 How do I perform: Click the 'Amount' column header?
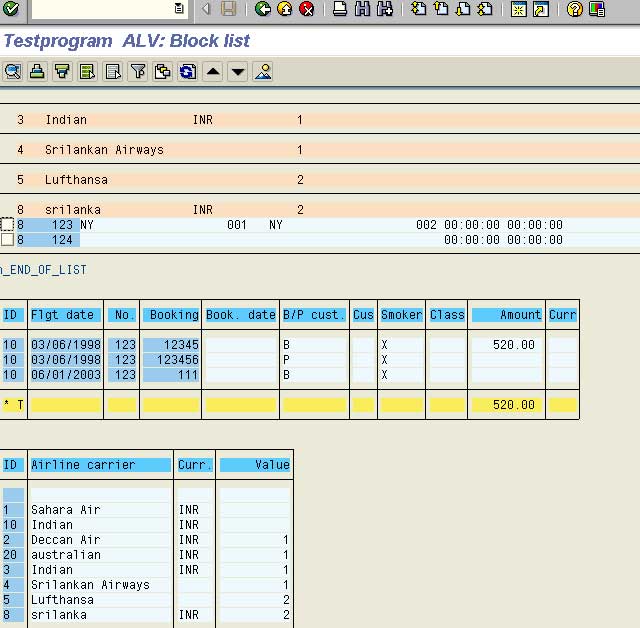[x=507, y=315]
